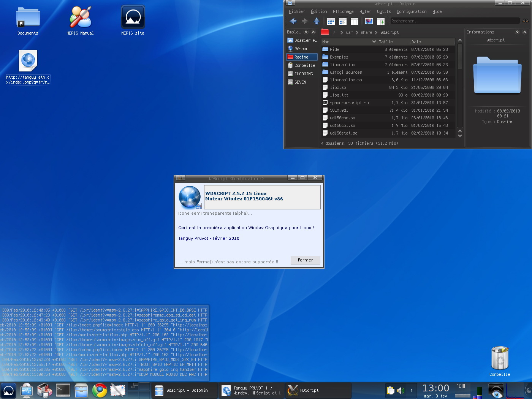Launch the package/software manager icon in taskbar

click(x=45, y=391)
